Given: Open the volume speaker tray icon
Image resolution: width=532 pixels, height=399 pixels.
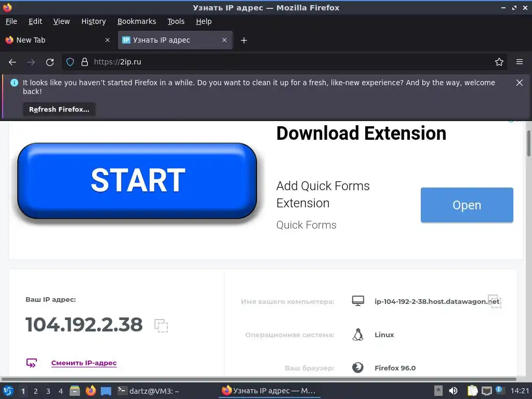Looking at the screenshot, I should pyautogui.click(x=453, y=391).
